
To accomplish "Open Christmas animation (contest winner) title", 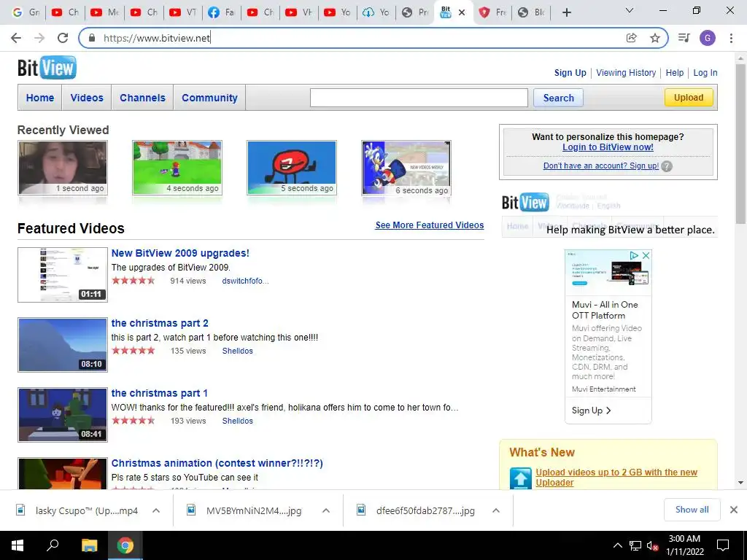I will point(217,463).
